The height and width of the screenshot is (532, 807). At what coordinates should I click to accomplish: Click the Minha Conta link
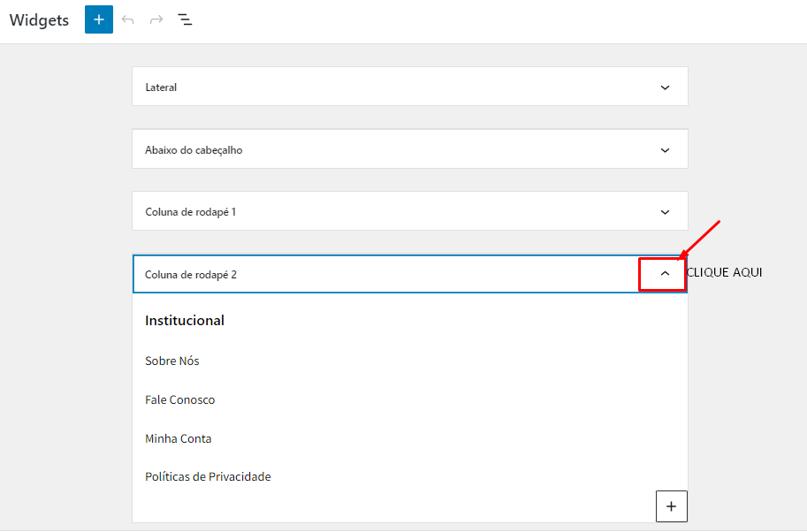tap(178, 439)
